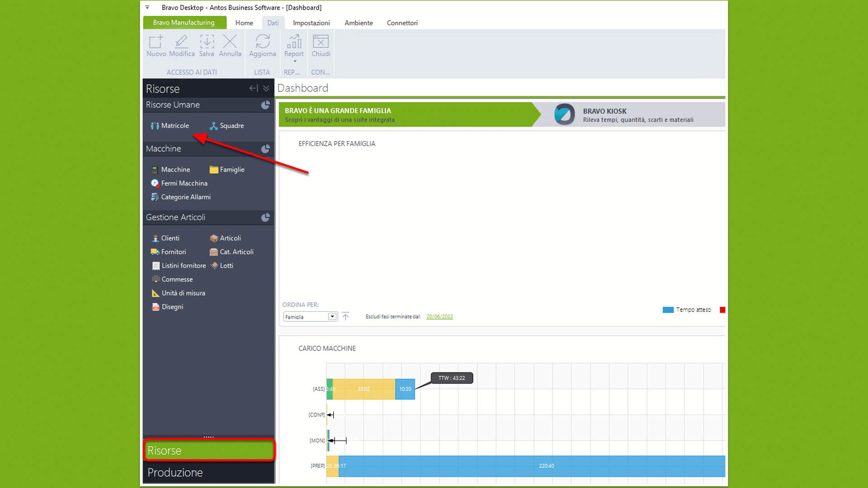Open the Disegni item

(167, 307)
